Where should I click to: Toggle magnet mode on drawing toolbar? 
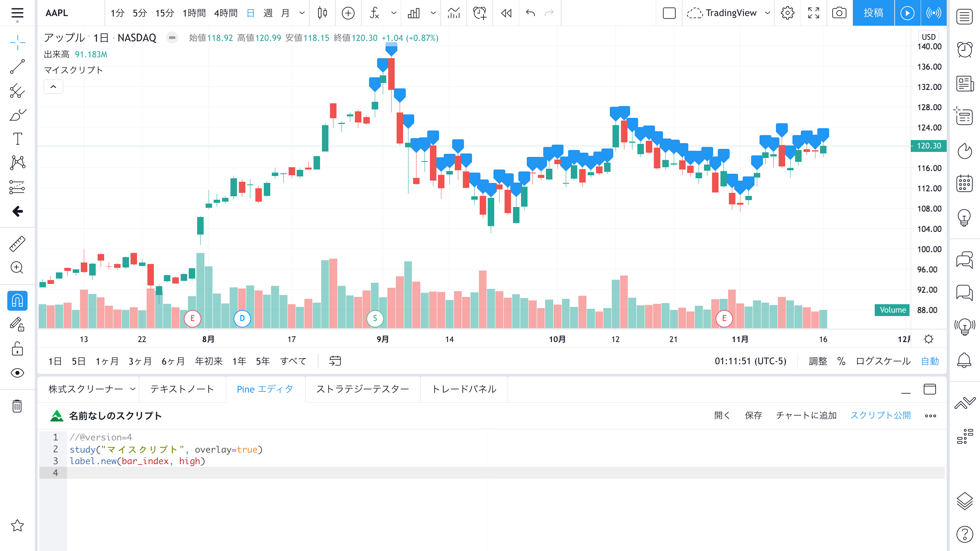pos(17,301)
